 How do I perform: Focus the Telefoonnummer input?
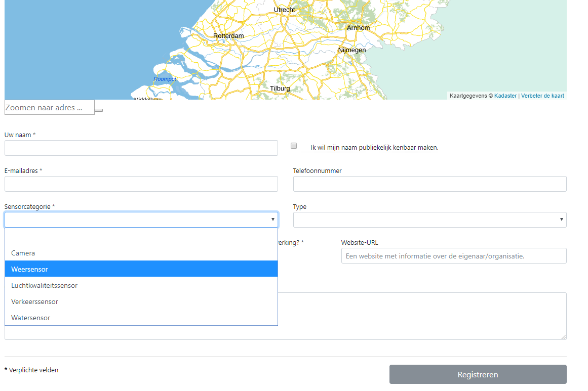[429, 184]
